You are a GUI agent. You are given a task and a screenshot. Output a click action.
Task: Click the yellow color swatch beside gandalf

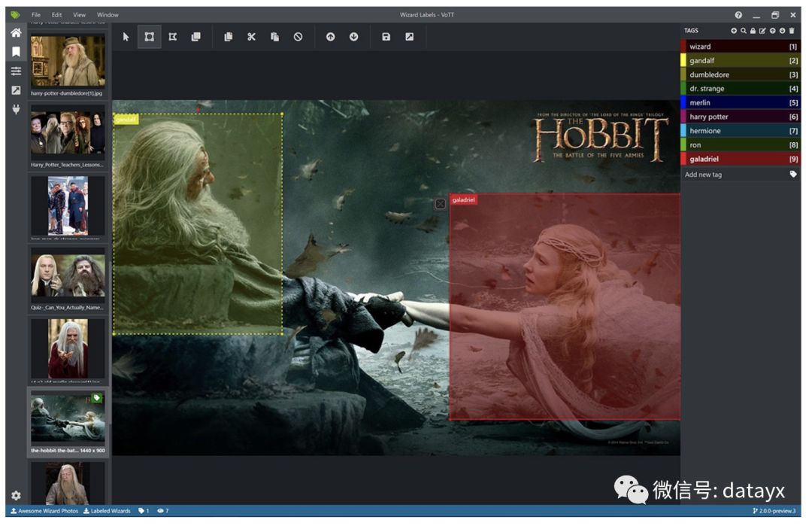[683, 60]
